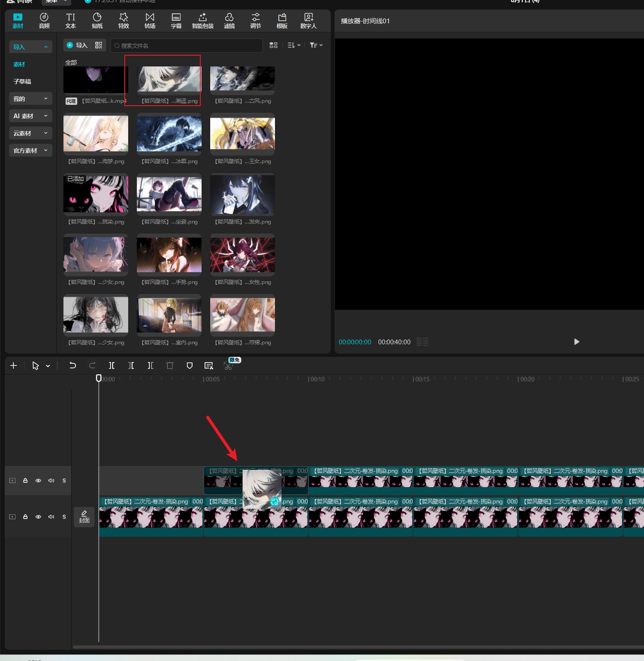Screen dimensions: 644x661
Task: Click the timeline playhead handle at 00:00
Action: (99, 378)
